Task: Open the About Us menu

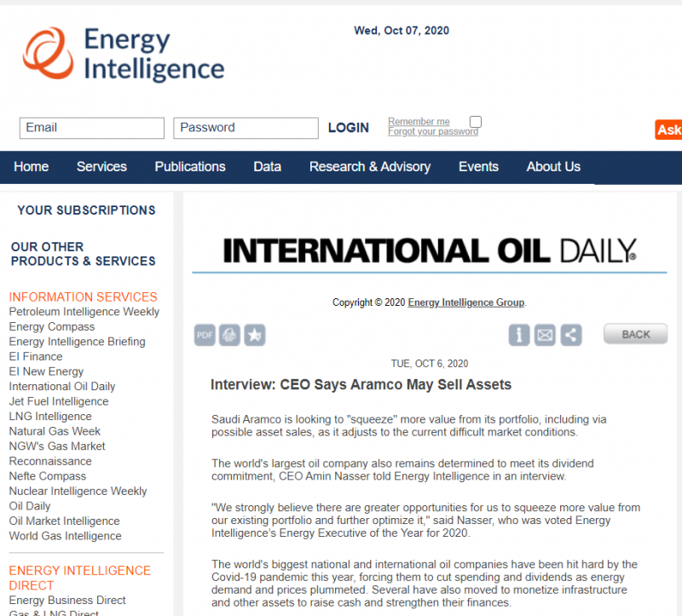Action: coord(553,167)
